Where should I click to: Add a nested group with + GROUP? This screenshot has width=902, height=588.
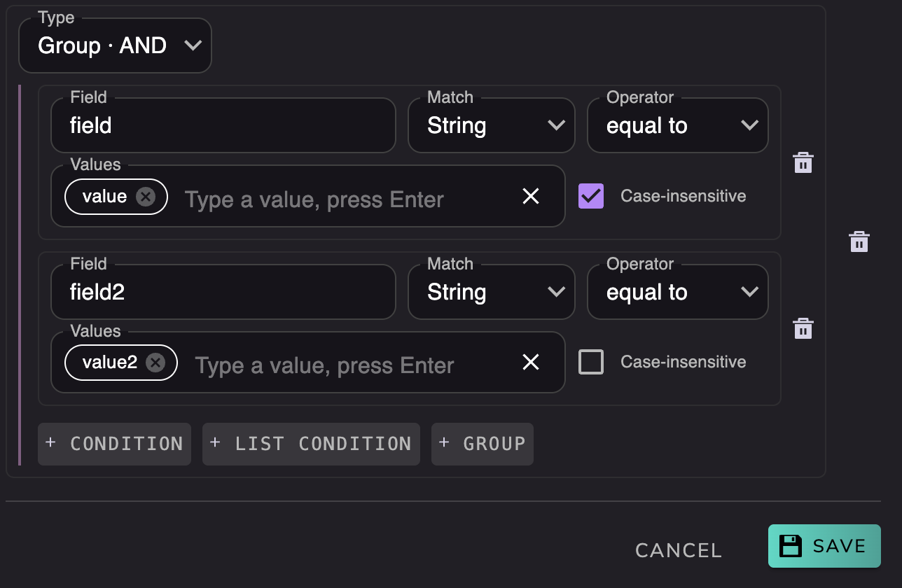coord(483,444)
